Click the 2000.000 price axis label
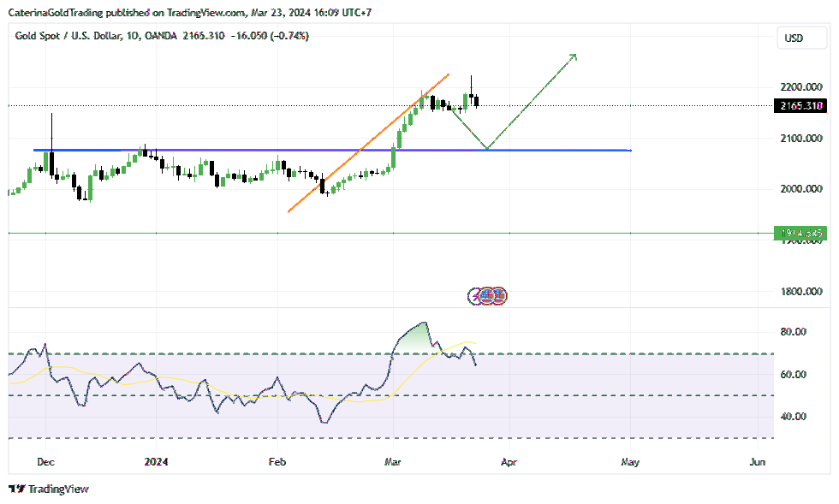 pyautogui.click(x=801, y=188)
